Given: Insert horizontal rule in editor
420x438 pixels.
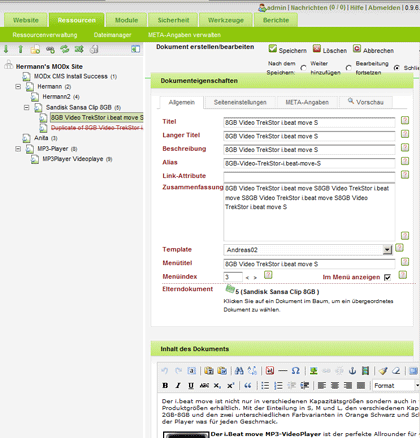Looking at the screenshot, I should coord(283,371).
